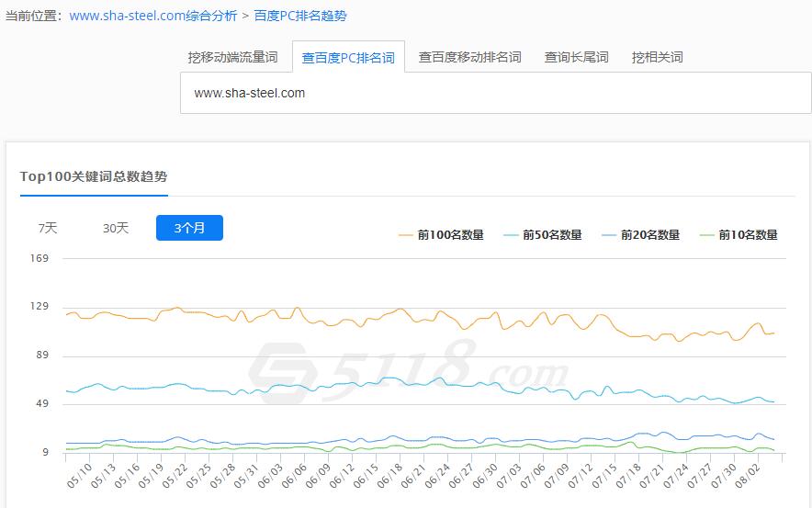Toggle the 前20名数量 legend series
Image resolution: width=812 pixels, height=508 pixels.
coord(640,235)
